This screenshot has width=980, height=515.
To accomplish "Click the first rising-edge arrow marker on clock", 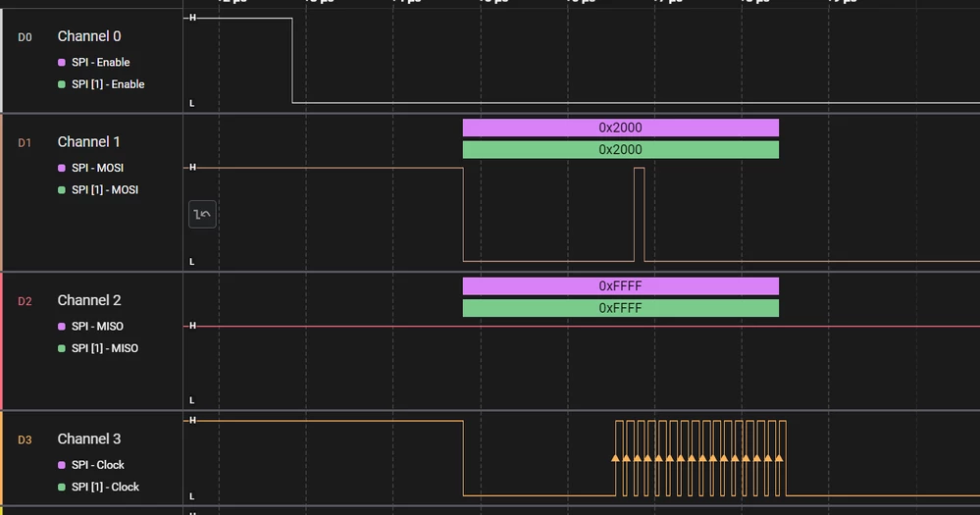I will (x=616, y=459).
